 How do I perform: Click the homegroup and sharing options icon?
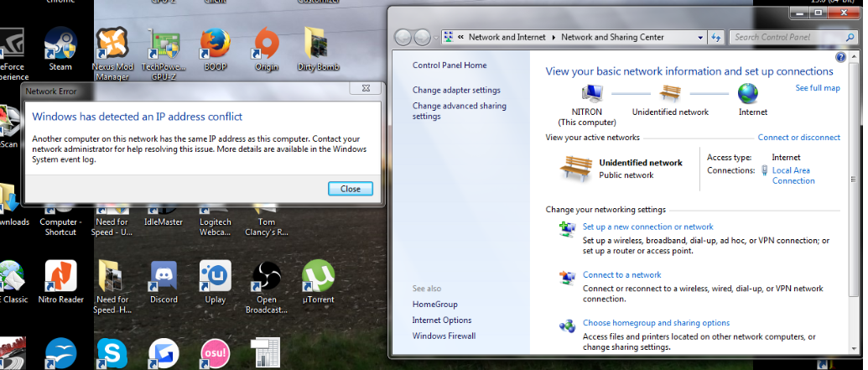click(x=567, y=326)
